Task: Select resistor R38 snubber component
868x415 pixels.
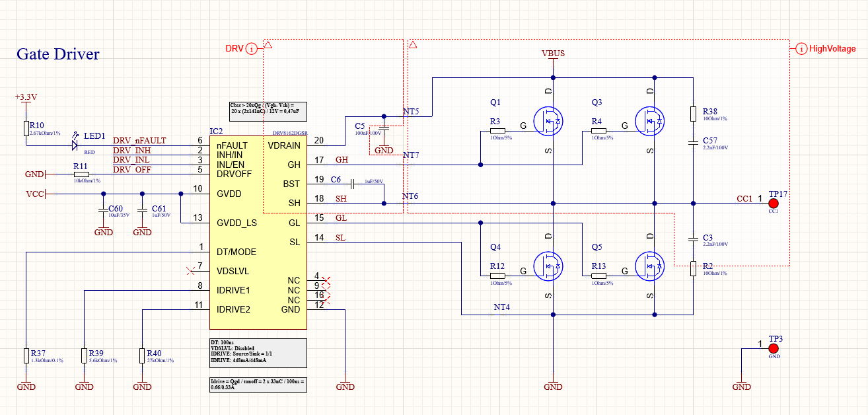Action: (693, 114)
